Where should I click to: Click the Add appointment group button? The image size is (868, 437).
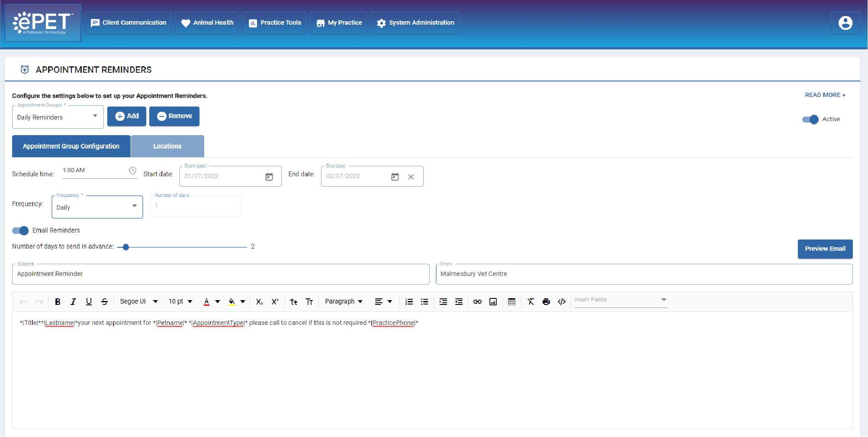click(127, 116)
